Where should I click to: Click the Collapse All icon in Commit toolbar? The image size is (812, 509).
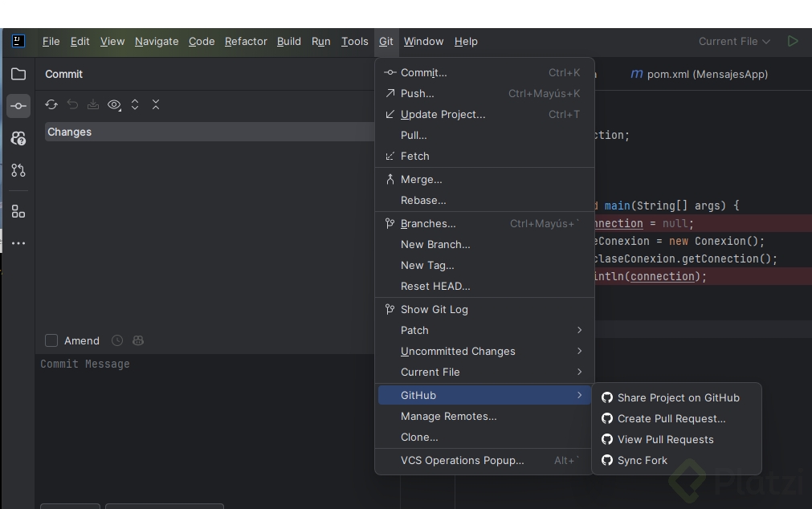click(156, 104)
